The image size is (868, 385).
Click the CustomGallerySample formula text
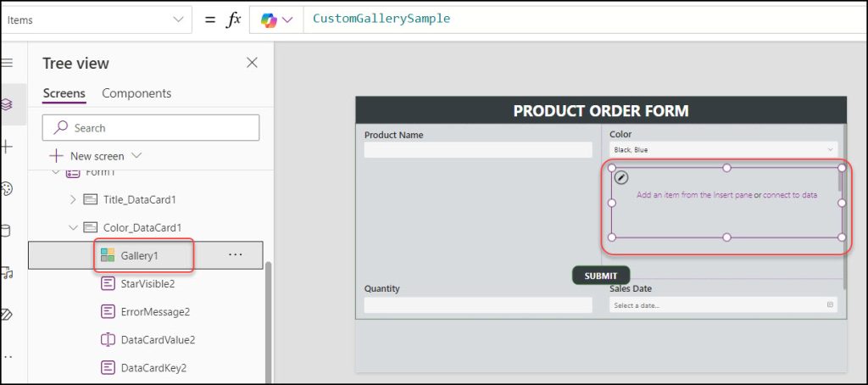pos(381,19)
